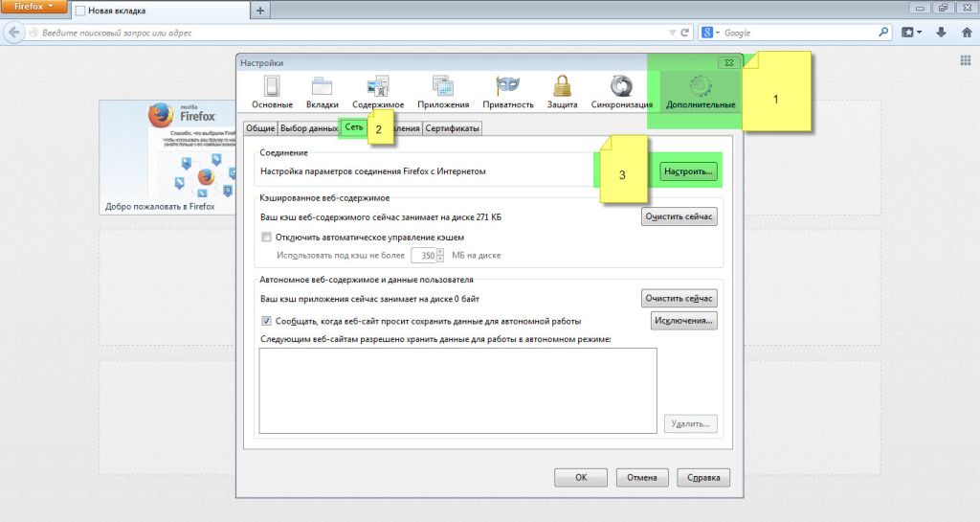Click the OK button
This screenshot has height=522, width=980.
point(581,478)
